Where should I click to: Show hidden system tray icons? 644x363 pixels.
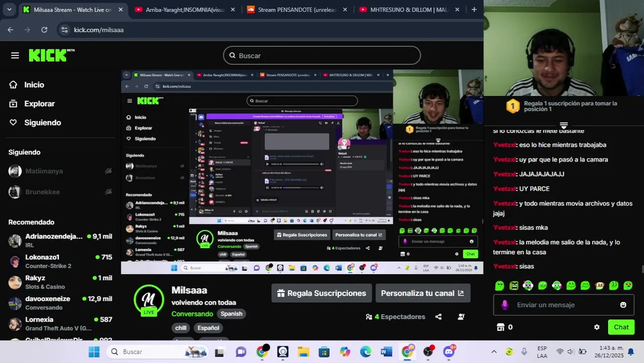point(494,352)
